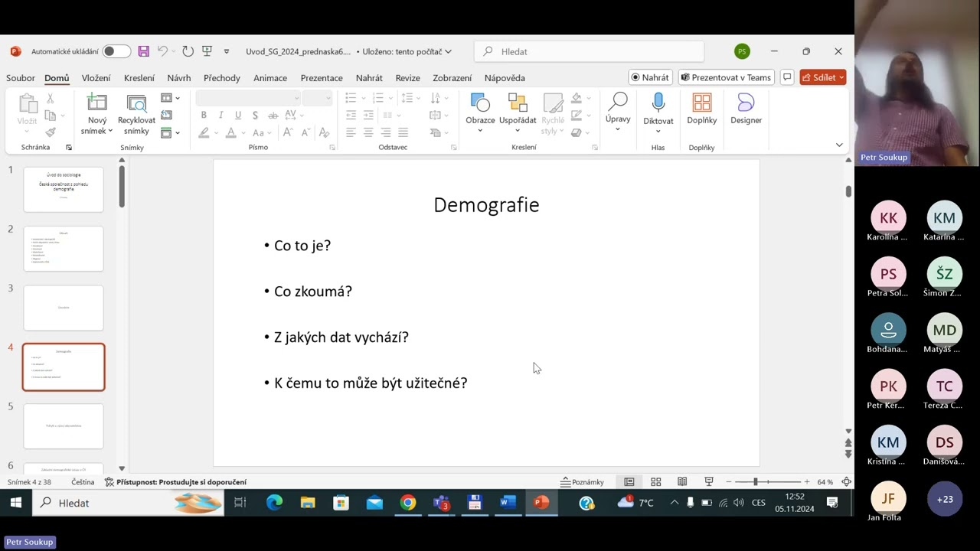This screenshot has height=551, width=980.
Task: Click the Windows Start button
Action: coord(15,503)
